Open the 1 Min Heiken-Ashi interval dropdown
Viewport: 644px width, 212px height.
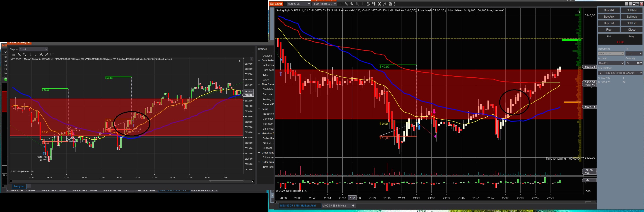325,4
